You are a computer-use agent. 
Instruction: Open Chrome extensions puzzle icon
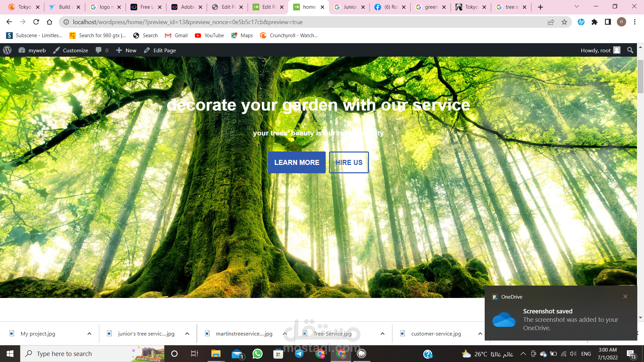pyautogui.click(x=594, y=22)
